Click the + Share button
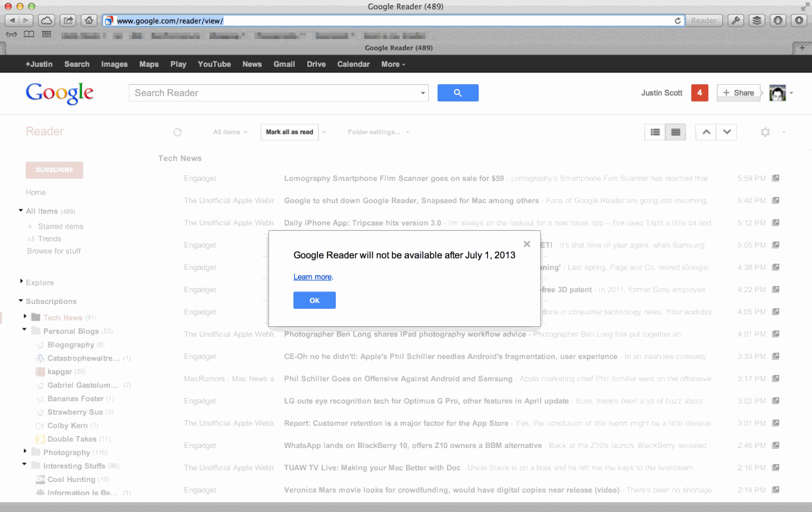The width and height of the screenshot is (812, 512). pos(738,93)
